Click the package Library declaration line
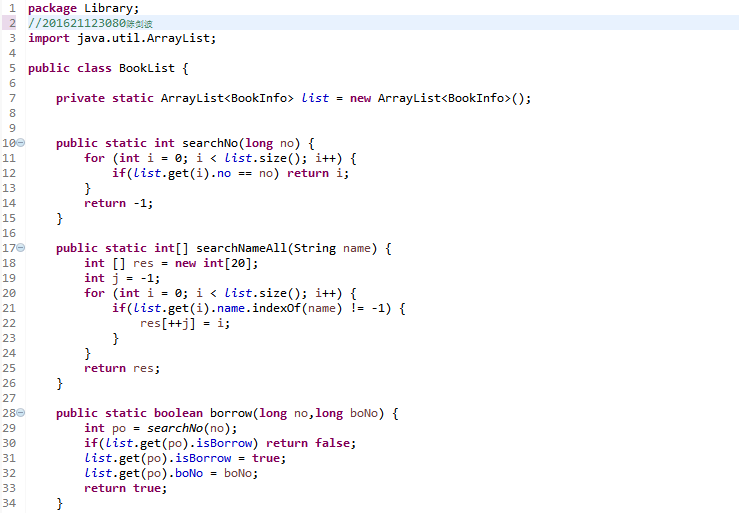The width and height of the screenshot is (739, 513). pyautogui.click(x=83, y=8)
